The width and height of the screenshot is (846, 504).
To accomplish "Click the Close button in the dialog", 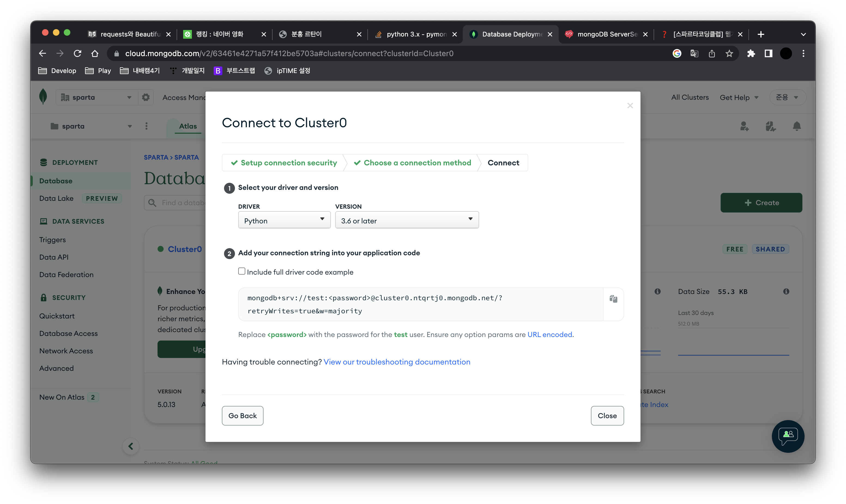I will coord(607,416).
